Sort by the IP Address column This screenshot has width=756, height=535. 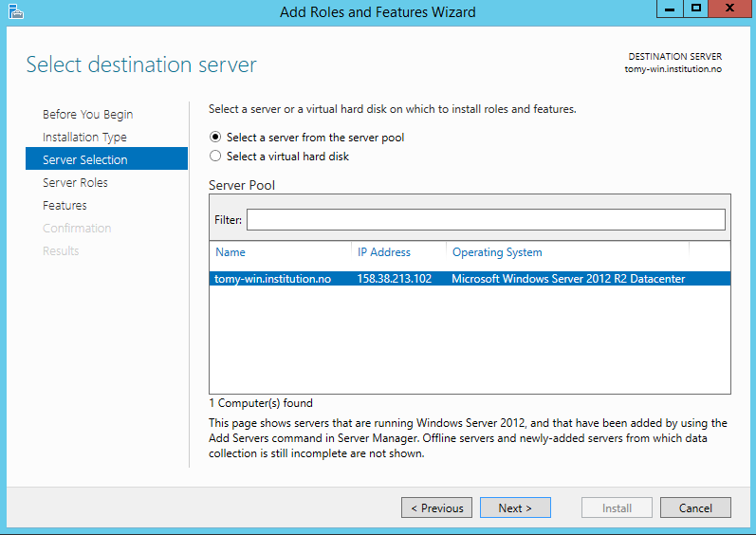[384, 252]
